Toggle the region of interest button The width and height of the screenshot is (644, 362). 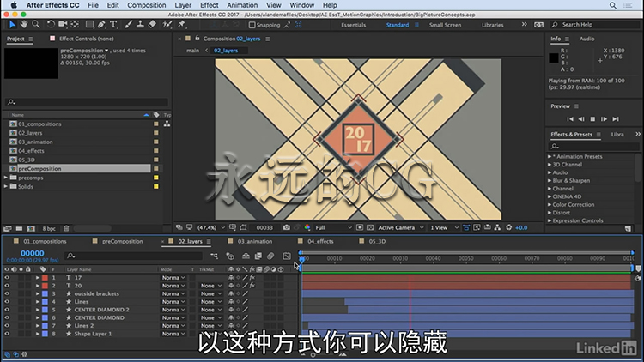(x=360, y=227)
